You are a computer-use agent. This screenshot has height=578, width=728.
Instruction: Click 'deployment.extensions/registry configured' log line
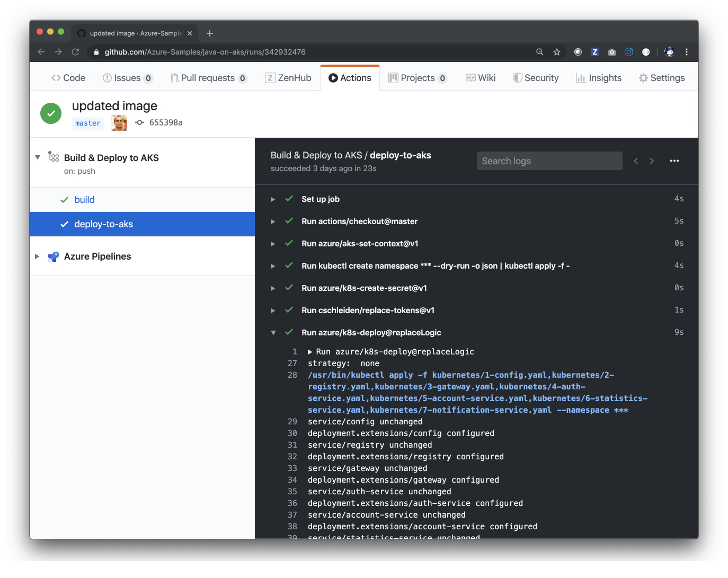406,457
